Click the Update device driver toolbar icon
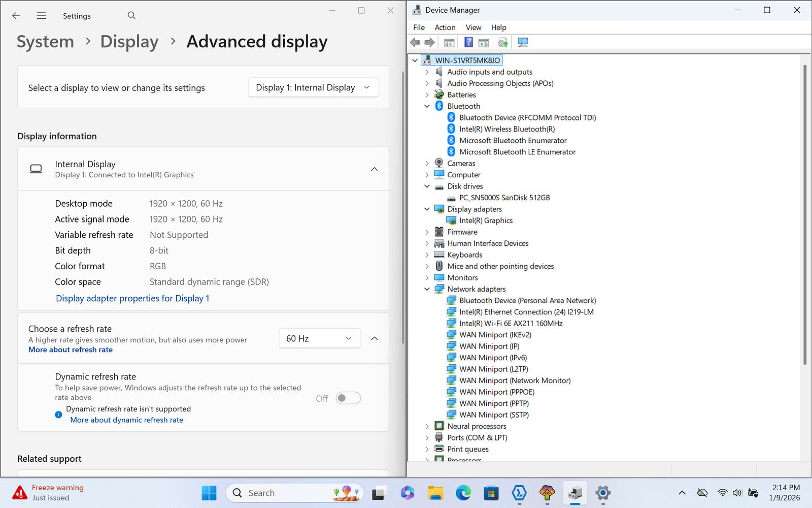This screenshot has height=508, width=812. tap(502, 42)
